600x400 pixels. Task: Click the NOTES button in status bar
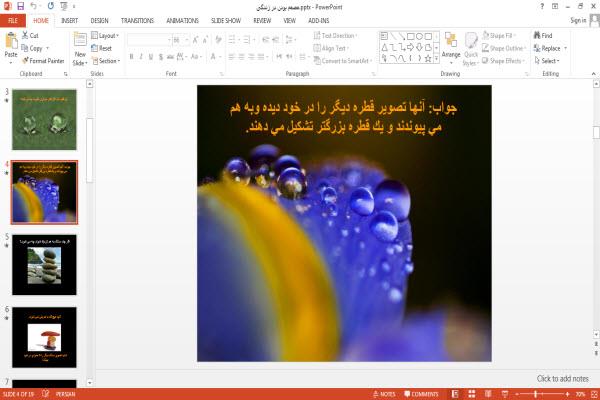click(384, 394)
